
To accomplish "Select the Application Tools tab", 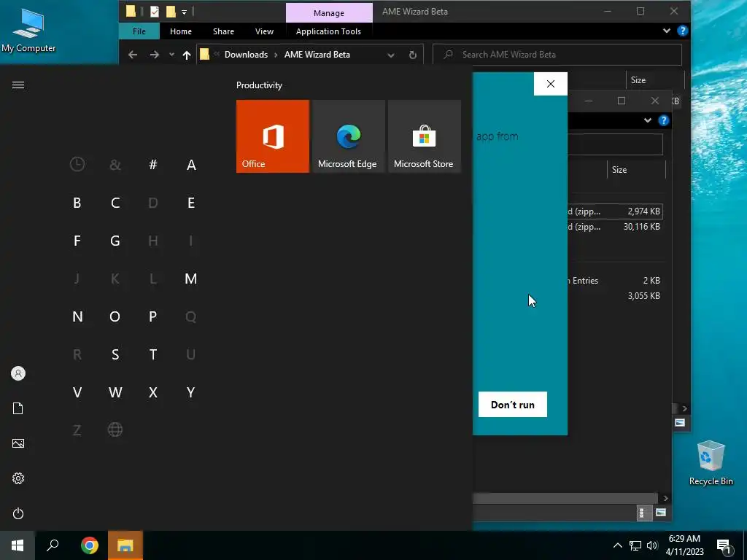I will click(x=328, y=31).
